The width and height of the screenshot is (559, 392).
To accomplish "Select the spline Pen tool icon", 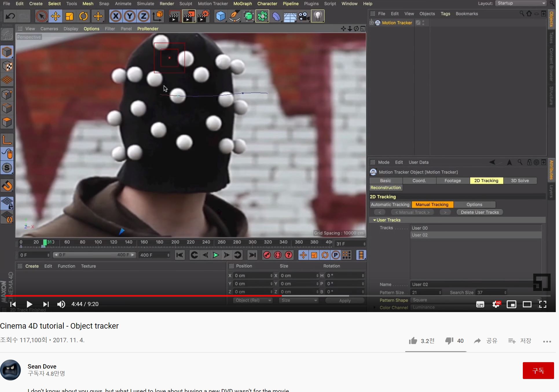I will pos(234,16).
